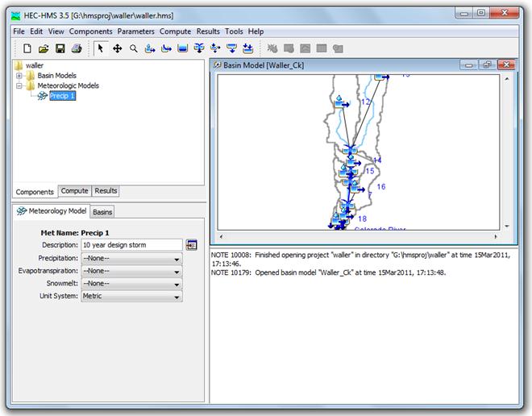The height and width of the screenshot is (416, 532).
Task: Click the Description text field
Action: pos(131,245)
